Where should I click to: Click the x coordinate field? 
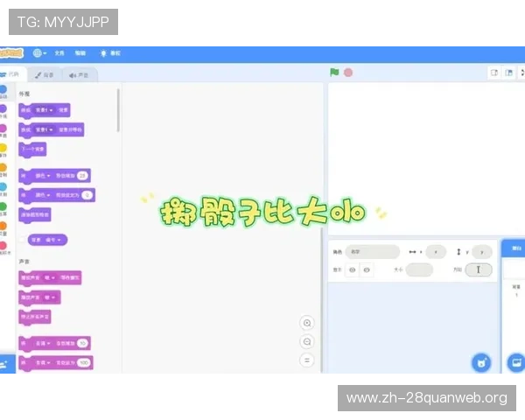click(436, 252)
